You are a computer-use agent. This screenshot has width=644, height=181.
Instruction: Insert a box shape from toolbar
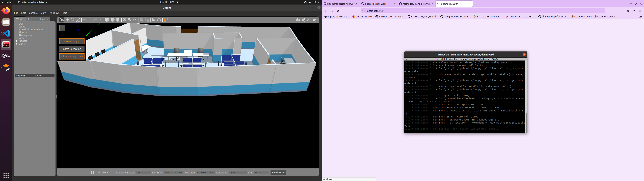pos(107,20)
